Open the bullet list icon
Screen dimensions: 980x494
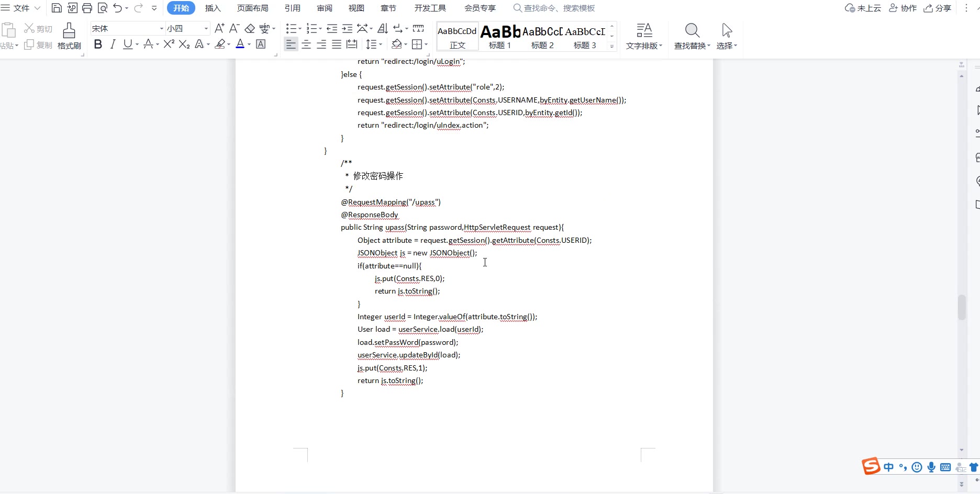point(291,28)
